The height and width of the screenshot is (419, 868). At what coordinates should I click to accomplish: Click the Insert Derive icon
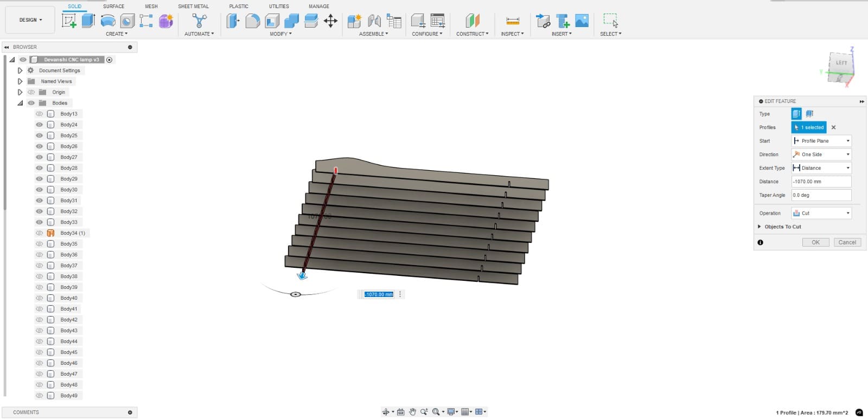click(x=542, y=21)
